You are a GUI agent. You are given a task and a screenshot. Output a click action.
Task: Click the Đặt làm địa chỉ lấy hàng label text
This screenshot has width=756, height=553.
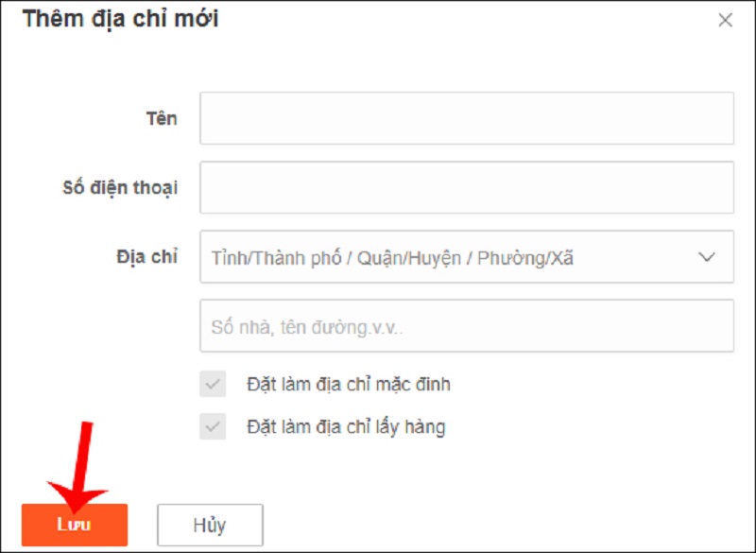pyautogui.click(x=346, y=426)
